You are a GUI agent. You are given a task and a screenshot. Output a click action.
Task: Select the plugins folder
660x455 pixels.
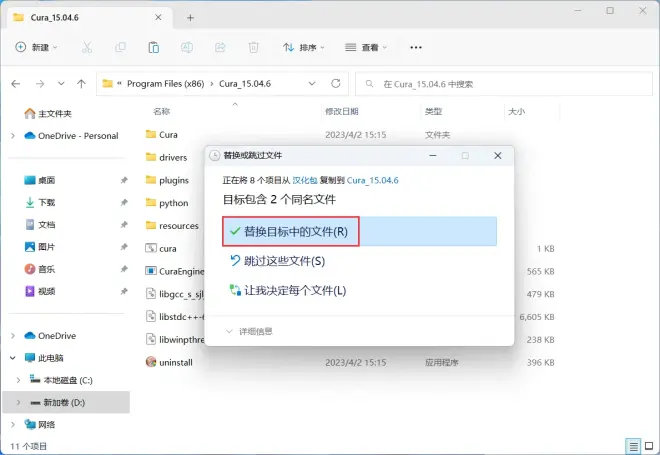tap(167, 180)
